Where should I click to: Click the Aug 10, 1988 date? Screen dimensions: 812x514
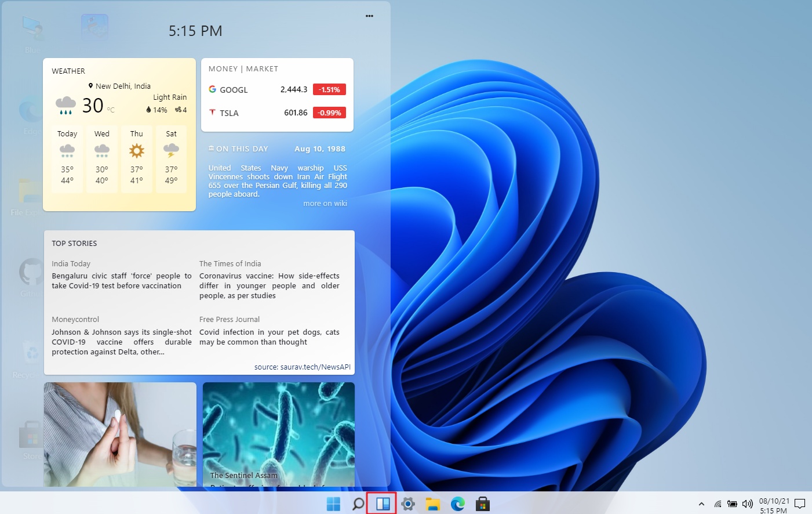320,149
